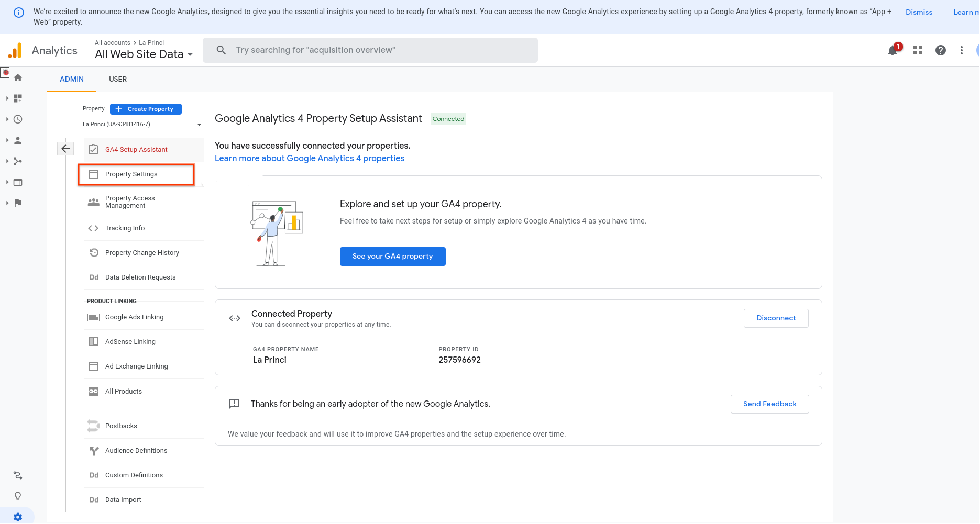The image size is (980, 524).
Task: Open Ad Exchange Linking menu item
Action: (144, 366)
